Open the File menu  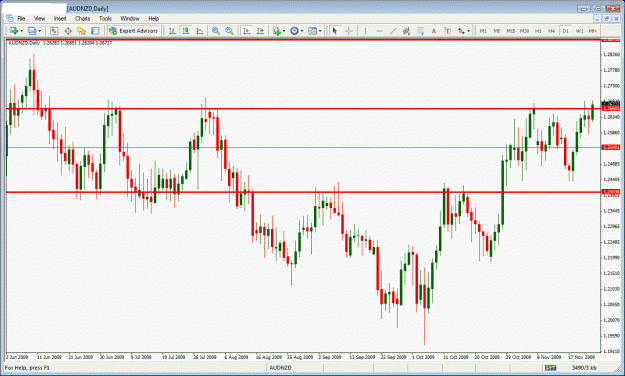(x=21, y=18)
